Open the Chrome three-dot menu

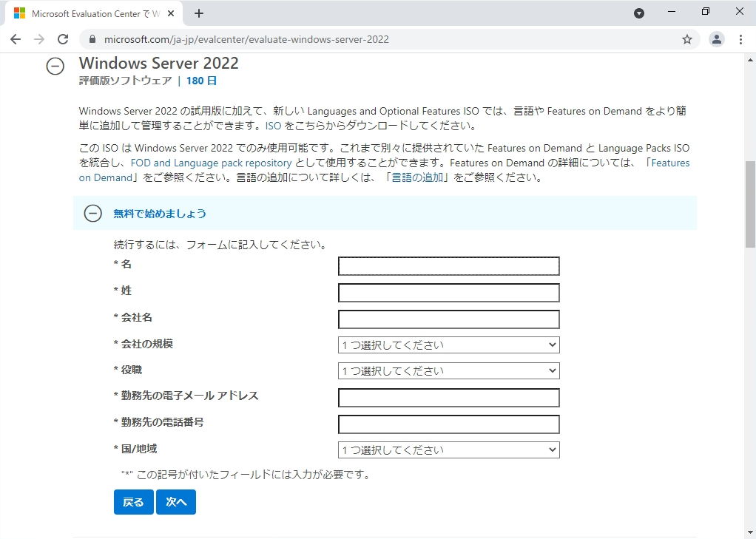click(740, 39)
